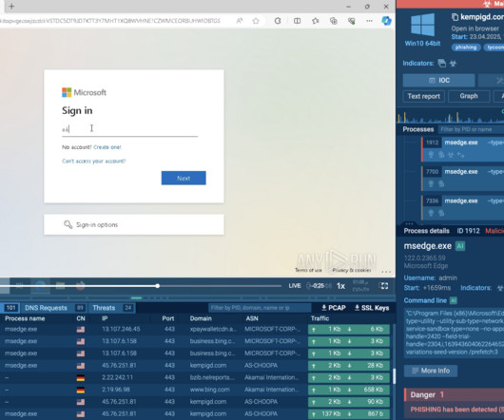Image resolution: width=504 pixels, height=420 pixels.
Task: Click Terms of use link
Action: click(x=308, y=270)
